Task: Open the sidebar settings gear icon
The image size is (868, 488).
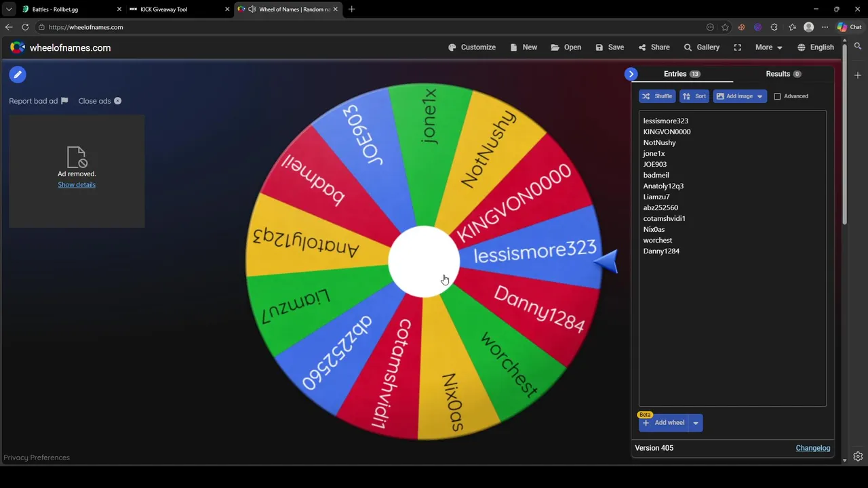Action: (858, 457)
